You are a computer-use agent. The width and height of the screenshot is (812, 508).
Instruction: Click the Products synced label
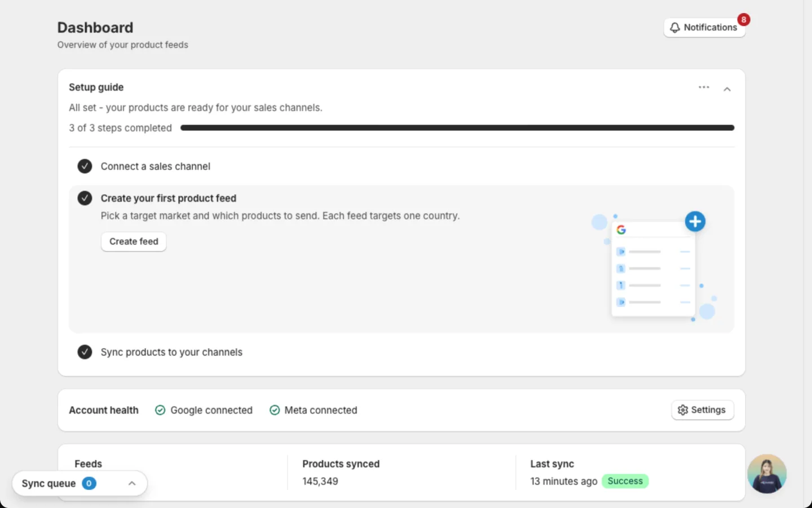click(x=341, y=464)
